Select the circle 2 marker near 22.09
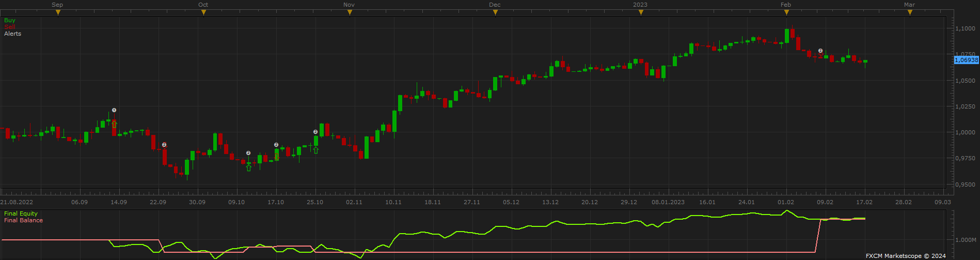Image resolution: width=980 pixels, height=260 pixels. [x=164, y=145]
